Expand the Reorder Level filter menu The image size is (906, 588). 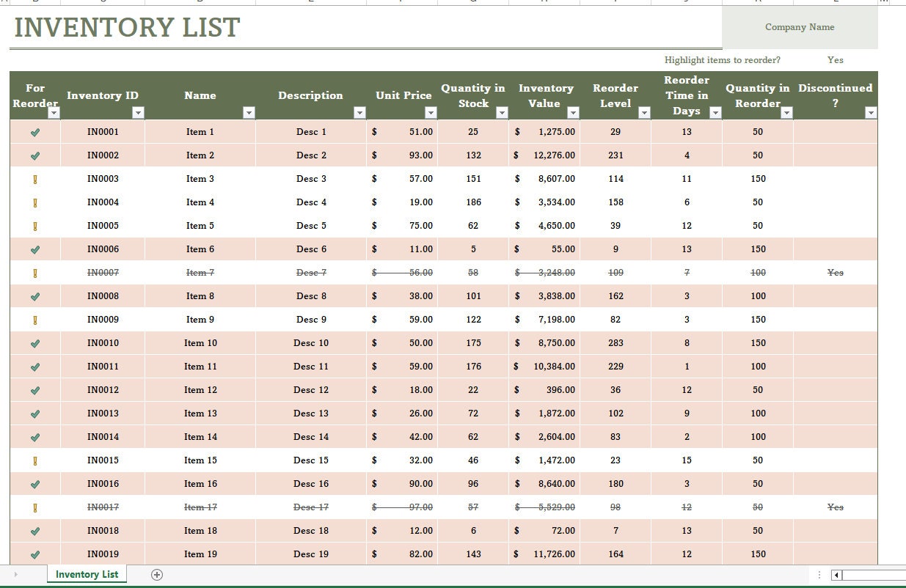click(644, 113)
